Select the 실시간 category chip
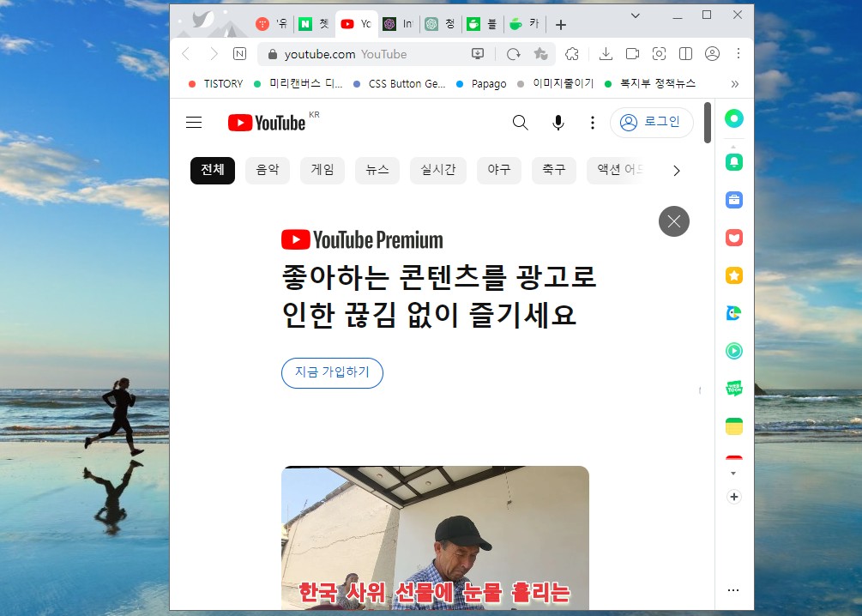This screenshot has height=616, width=862. tap(438, 170)
